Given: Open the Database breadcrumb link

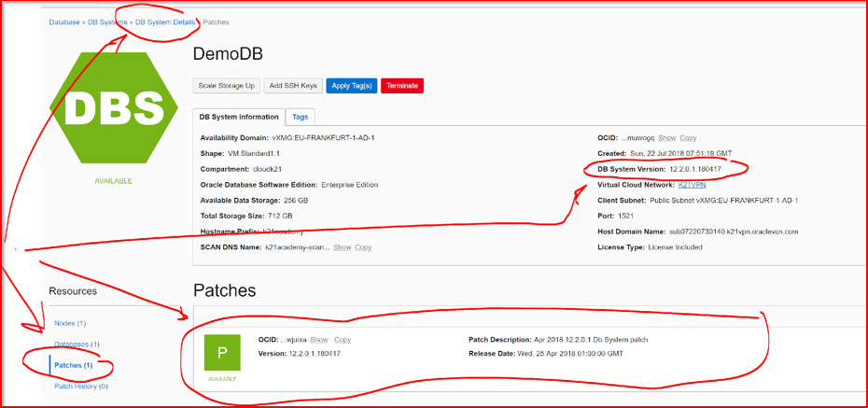Looking at the screenshot, I should coord(64,22).
